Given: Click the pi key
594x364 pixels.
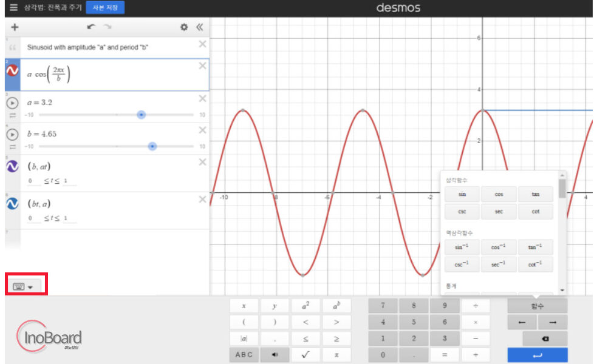Looking at the screenshot, I should (x=336, y=355).
